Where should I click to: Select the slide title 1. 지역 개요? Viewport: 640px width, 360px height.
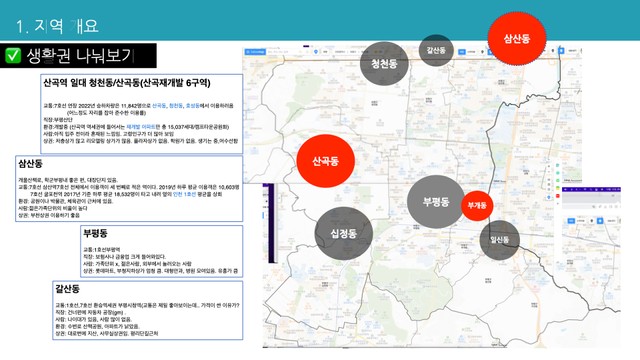click(57, 27)
